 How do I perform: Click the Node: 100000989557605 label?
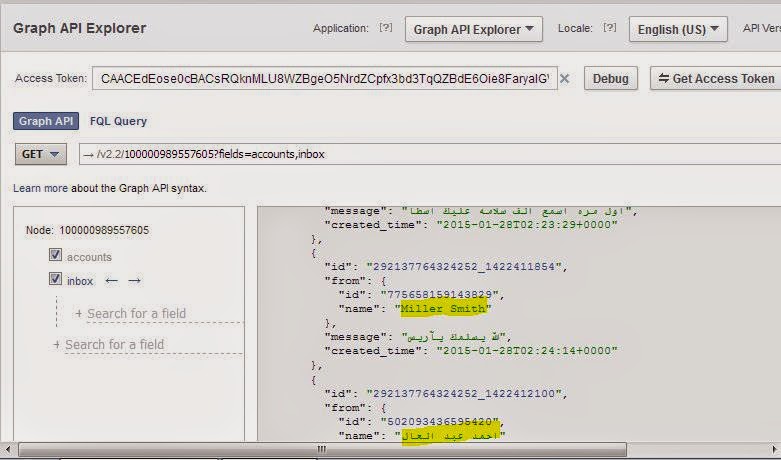(x=87, y=230)
